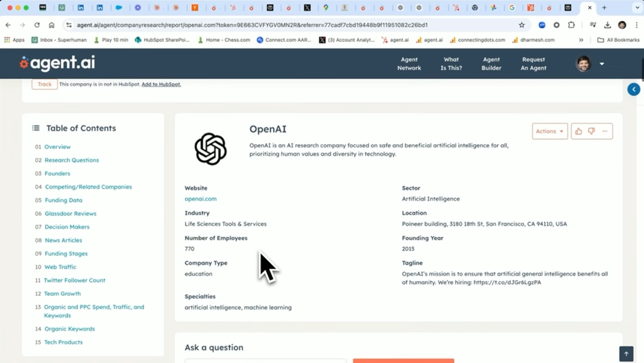Jump to the News Articles section
This screenshot has width=644, height=363.
coord(63,240)
